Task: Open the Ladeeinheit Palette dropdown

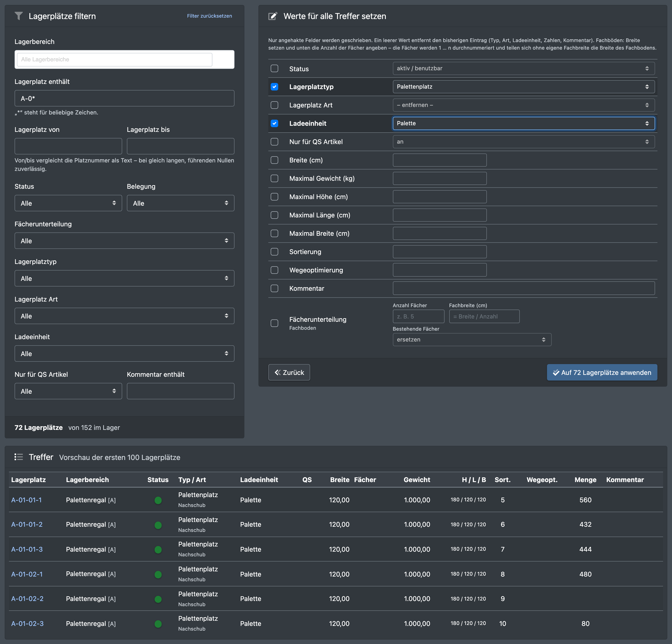Action: point(524,123)
